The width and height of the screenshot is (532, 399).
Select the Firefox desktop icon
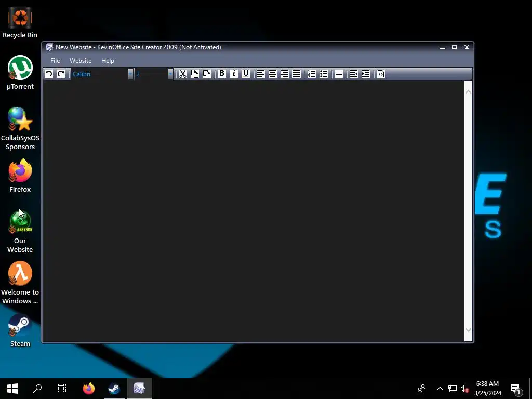(20, 176)
